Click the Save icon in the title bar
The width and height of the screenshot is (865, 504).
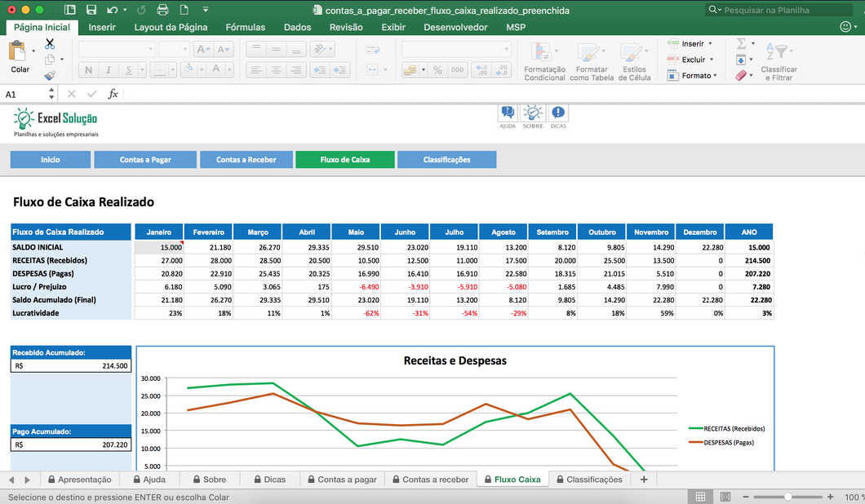[91, 10]
